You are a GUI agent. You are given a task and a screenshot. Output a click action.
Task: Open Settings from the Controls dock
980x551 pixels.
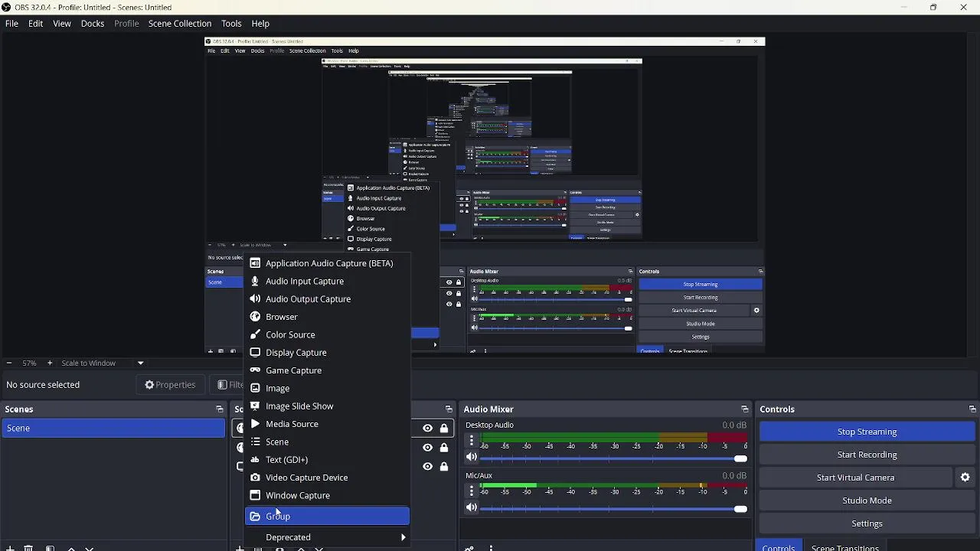pyautogui.click(x=867, y=523)
